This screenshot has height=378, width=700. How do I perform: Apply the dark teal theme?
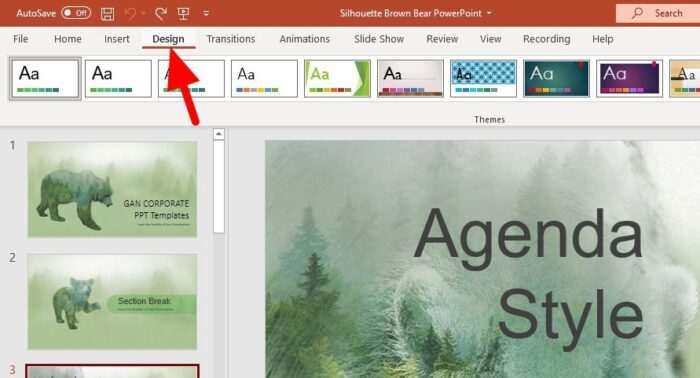click(x=557, y=79)
